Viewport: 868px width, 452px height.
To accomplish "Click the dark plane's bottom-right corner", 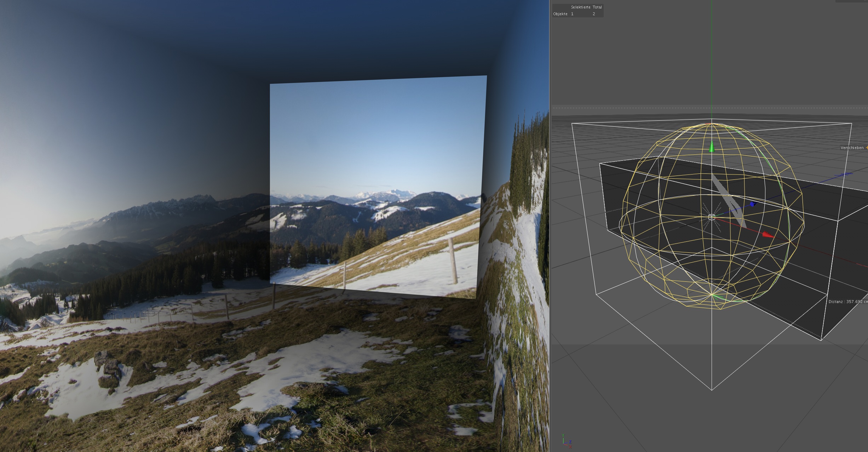I will pyautogui.click(x=821, y=340).
